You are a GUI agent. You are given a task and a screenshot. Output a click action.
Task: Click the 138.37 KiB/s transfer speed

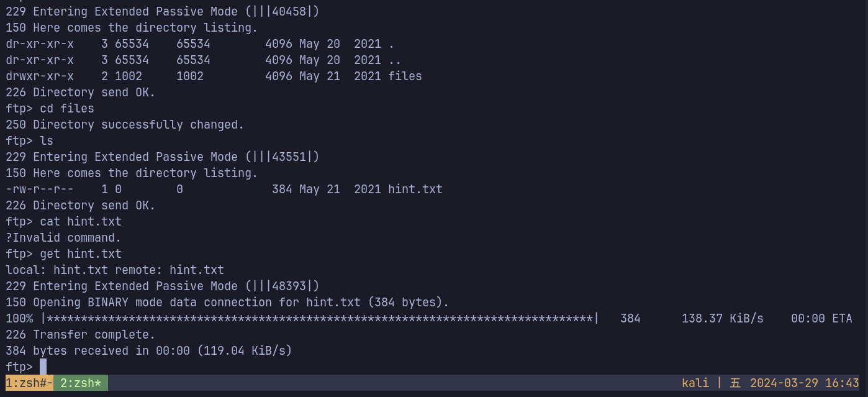click(x=722, y=319)
